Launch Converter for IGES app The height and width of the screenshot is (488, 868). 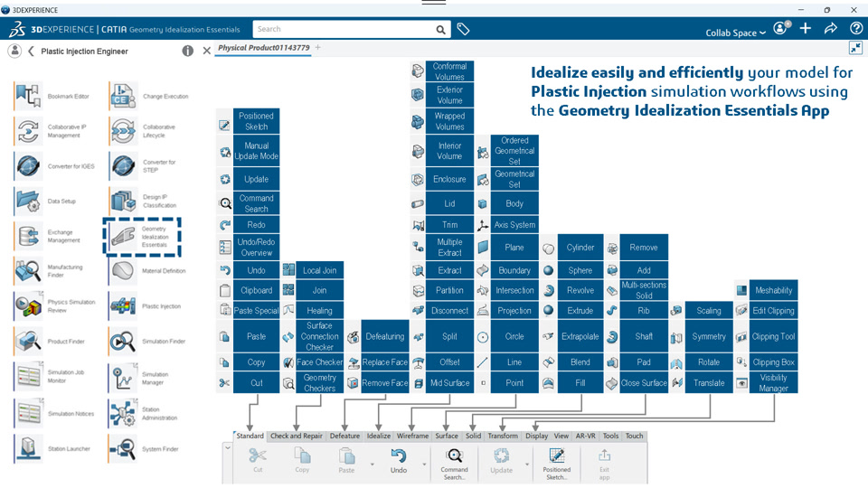coord(28,166)
